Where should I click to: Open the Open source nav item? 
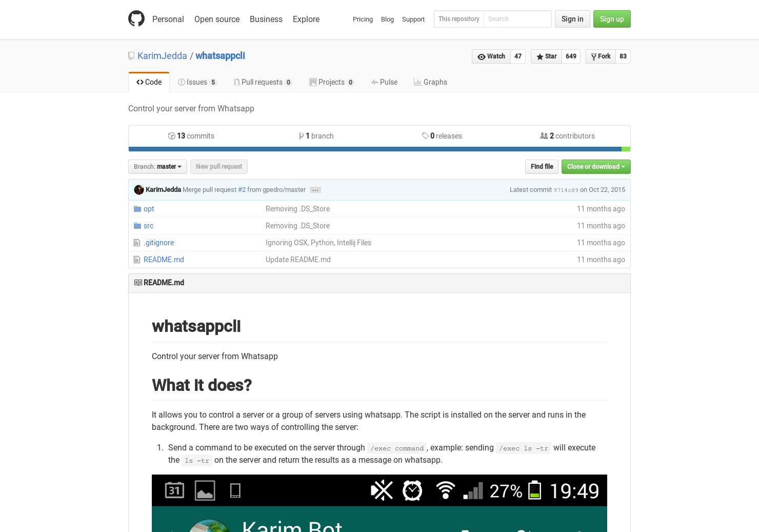tap(217, 19)
